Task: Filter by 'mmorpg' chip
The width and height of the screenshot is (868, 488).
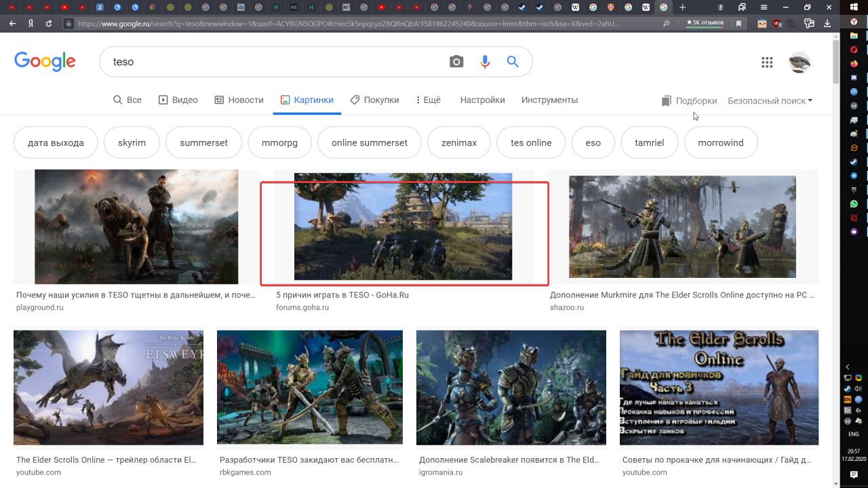Action: pos(279,142)
